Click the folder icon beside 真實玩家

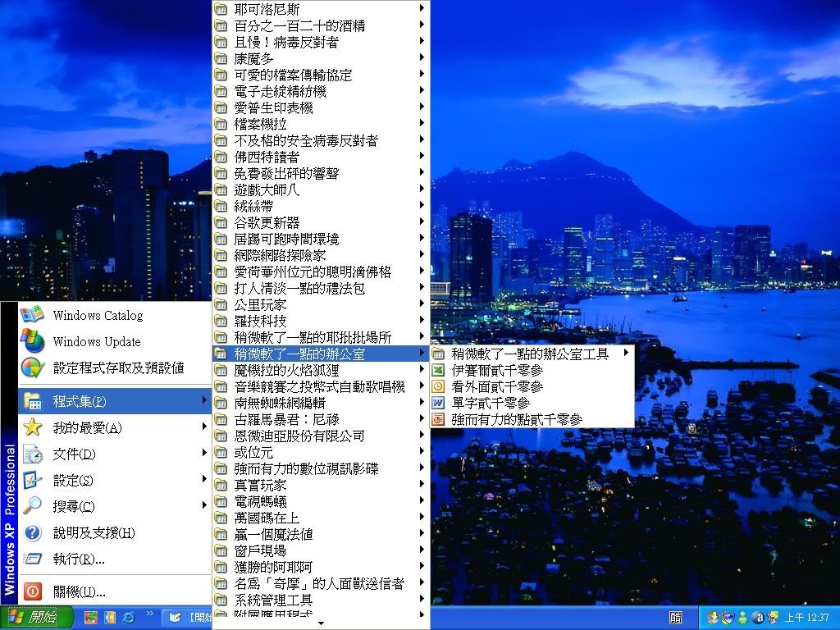point(221,485)
